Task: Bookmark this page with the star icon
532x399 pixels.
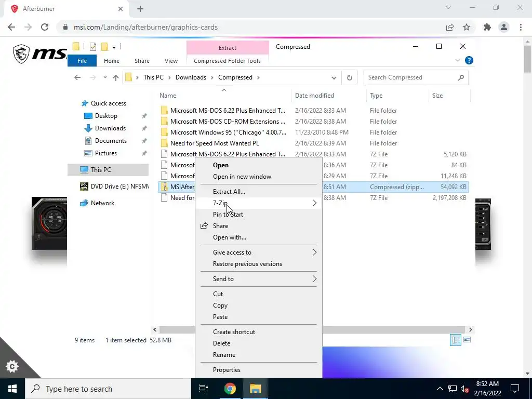Action: coord(467,27)
